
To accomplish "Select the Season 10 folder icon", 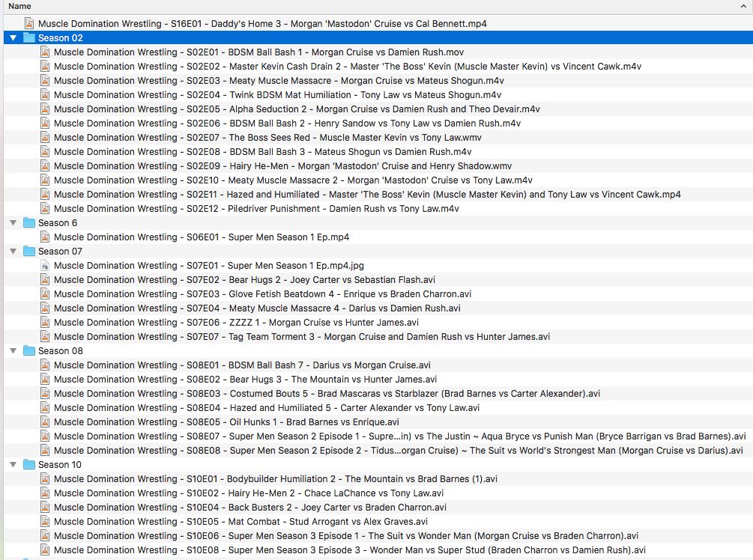I will [x=29, y=464].
